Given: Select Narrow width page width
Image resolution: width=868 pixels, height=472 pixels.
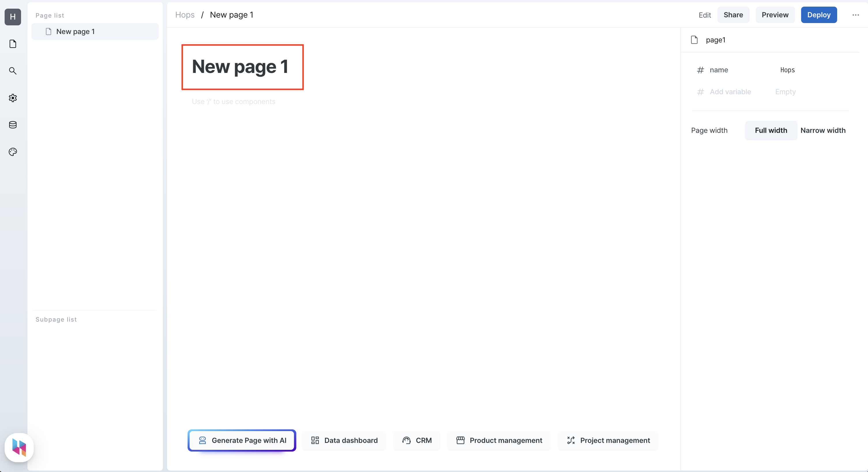Looking at the screenshot, I should (823, 130).
